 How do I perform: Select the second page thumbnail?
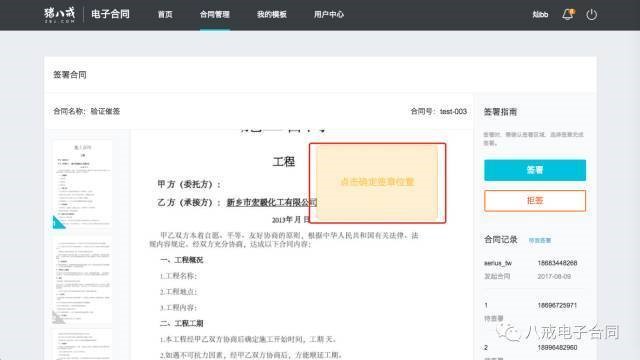(x=82, y=281)
